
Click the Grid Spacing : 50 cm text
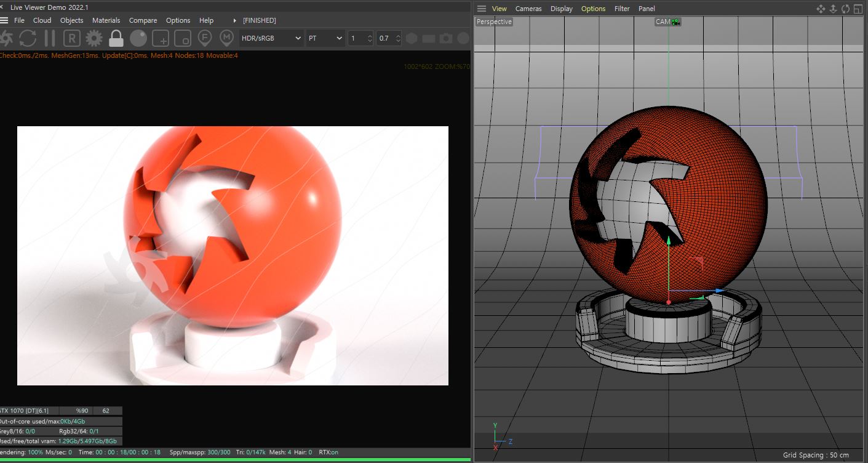(x=815, y=455)
